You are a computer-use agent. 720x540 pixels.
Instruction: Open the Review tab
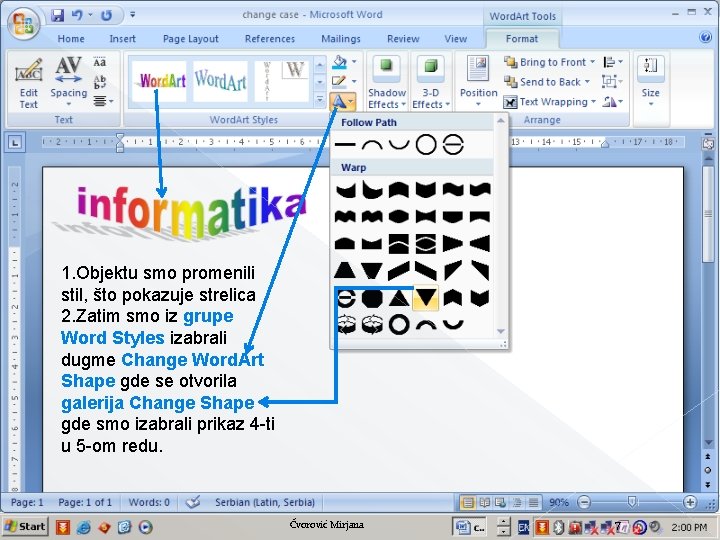[403, 39]
